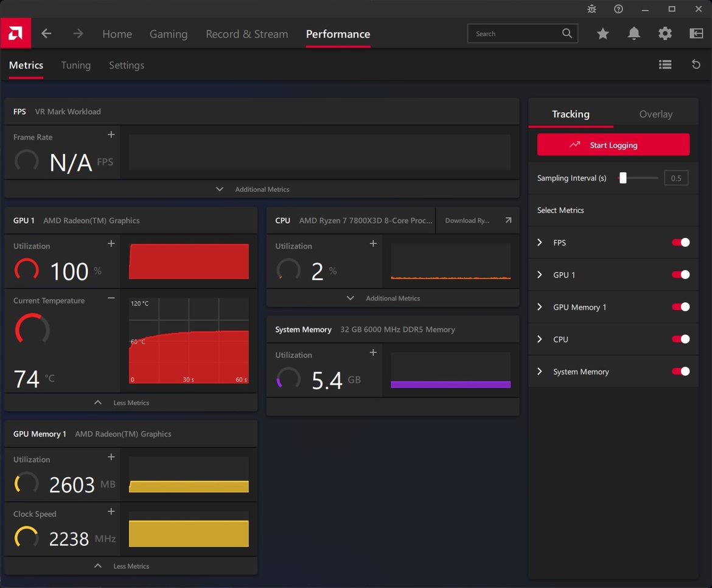Click 32 GB 6000 MHz DDR5 Memory text
This screenshot has height=588, width=712.
tap(397, 330)
